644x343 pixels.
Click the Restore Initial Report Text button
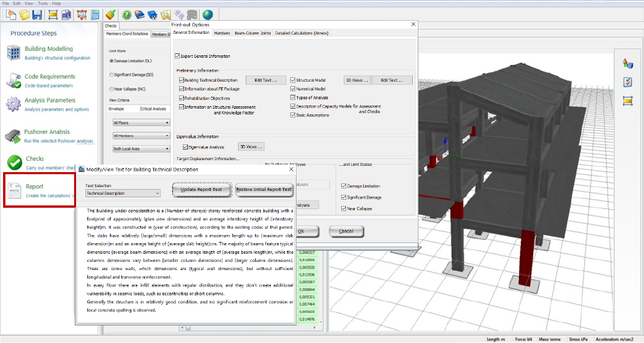264,190
